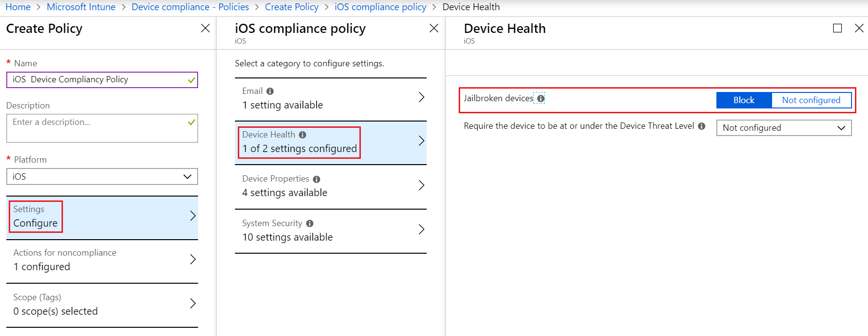Click the policy Name input field
The width and height of the screenshot is (868, 336).
[97, 79]
